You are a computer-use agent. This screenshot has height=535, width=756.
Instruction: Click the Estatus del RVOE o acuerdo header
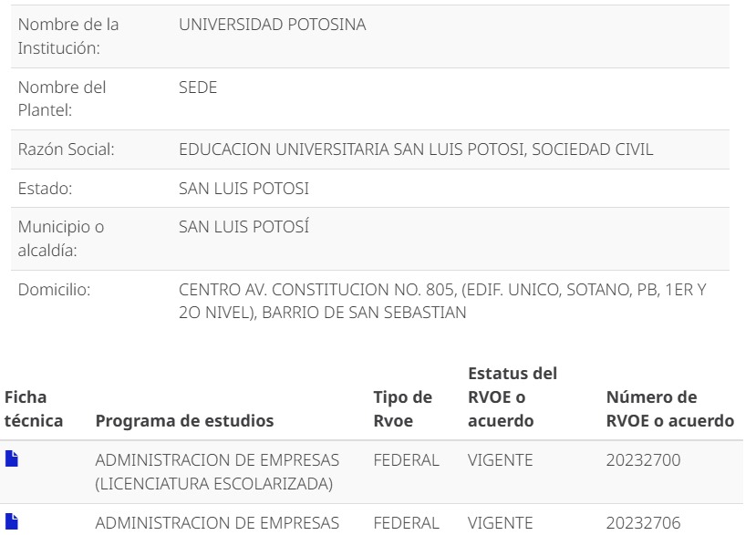click(x=513, y=397)
